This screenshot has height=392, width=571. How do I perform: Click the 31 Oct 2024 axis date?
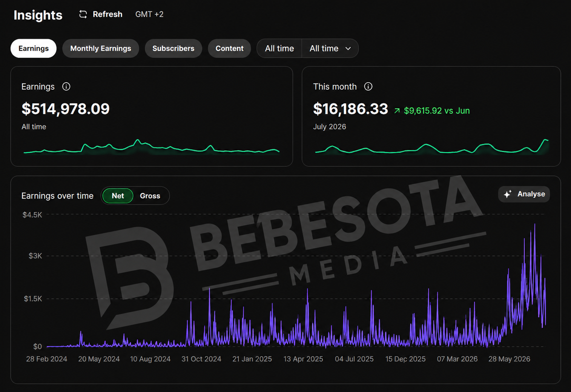point(201,359)
